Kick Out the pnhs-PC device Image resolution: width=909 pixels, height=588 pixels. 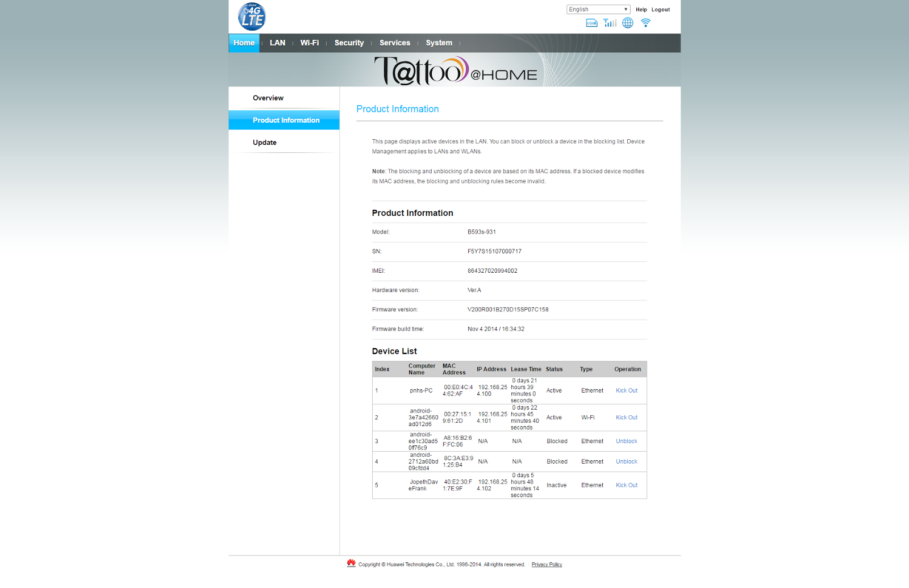coord(627,391)
